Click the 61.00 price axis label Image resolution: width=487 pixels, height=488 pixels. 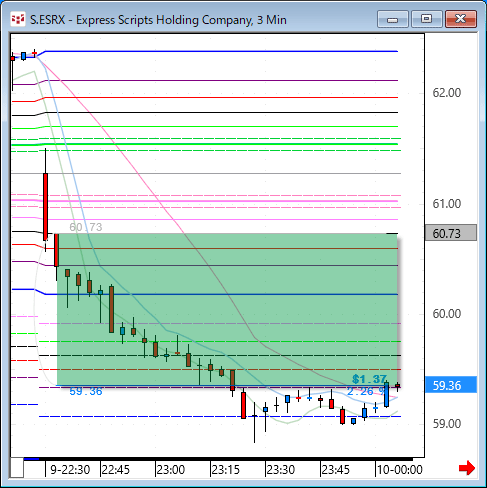click(x=447, y=204)
